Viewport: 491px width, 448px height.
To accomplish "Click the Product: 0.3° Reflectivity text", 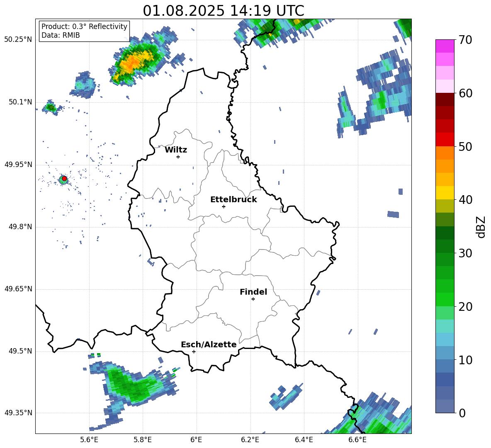I will tap(84, 26).
